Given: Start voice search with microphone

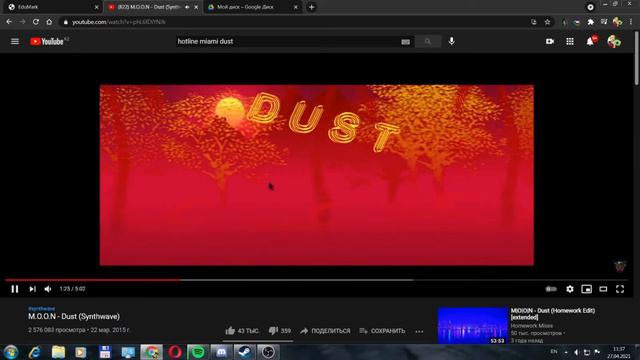Looking at the screenshot, I should click(451, 41).
